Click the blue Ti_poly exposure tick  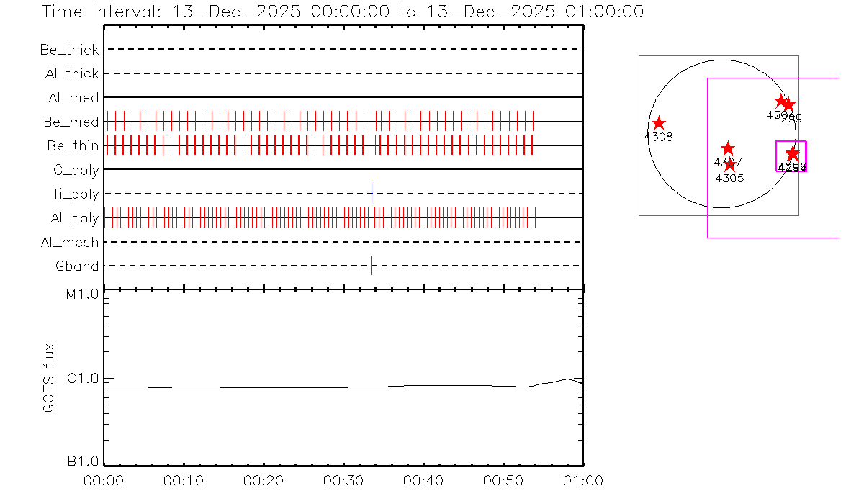coord(372,193)
